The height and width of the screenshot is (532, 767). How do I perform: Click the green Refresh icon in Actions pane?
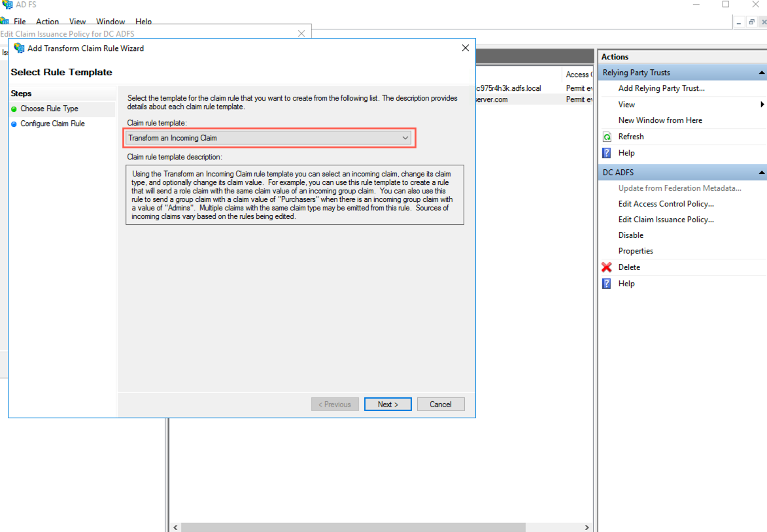click(x=606, y=136)
